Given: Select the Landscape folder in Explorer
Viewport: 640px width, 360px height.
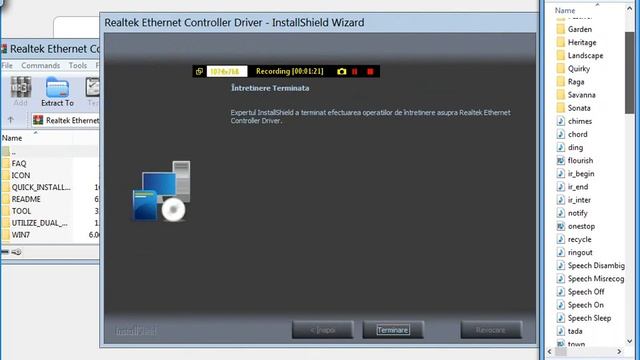Looking at the screenshot, I should click(585, 56).
